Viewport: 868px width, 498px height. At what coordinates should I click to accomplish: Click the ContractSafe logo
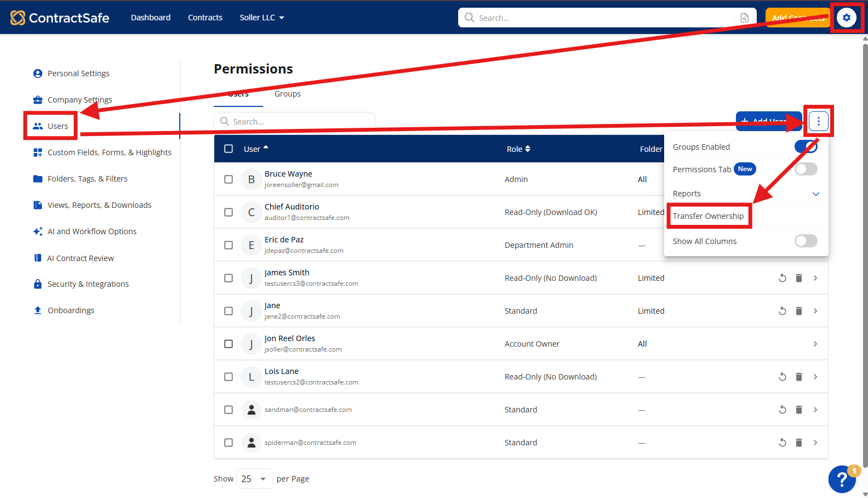click(x=60, y=18)
